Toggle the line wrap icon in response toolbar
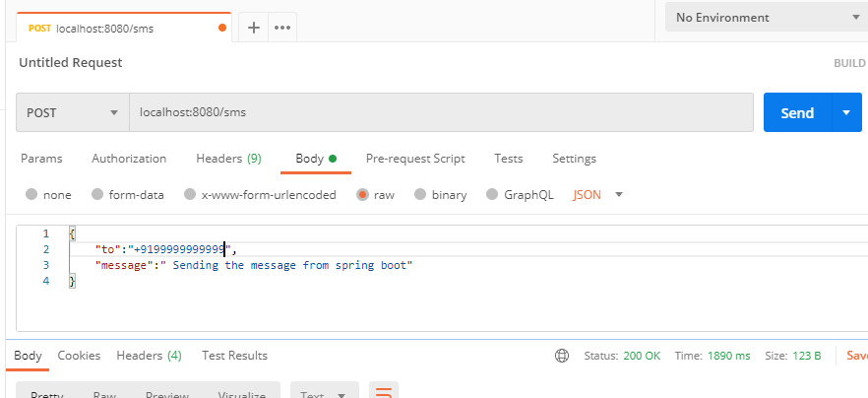The height and width of the screenshot is (398, 868). [383, 393]
